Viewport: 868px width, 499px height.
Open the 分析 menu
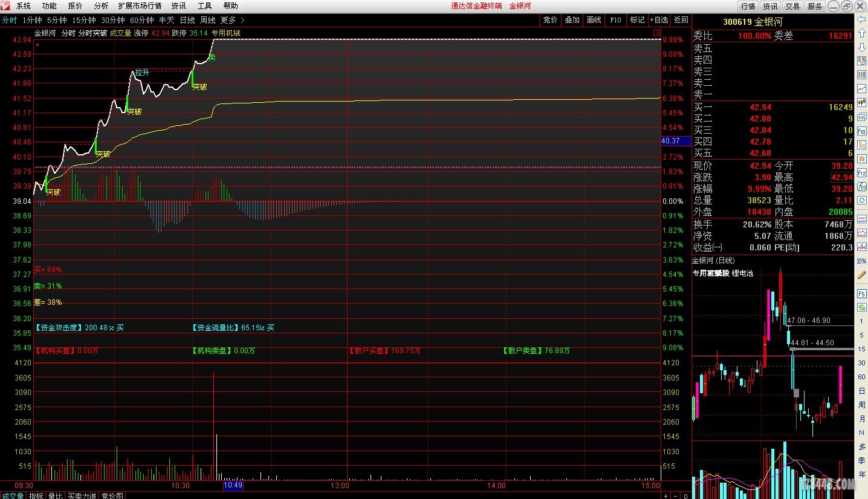click(x=102, y=6)
